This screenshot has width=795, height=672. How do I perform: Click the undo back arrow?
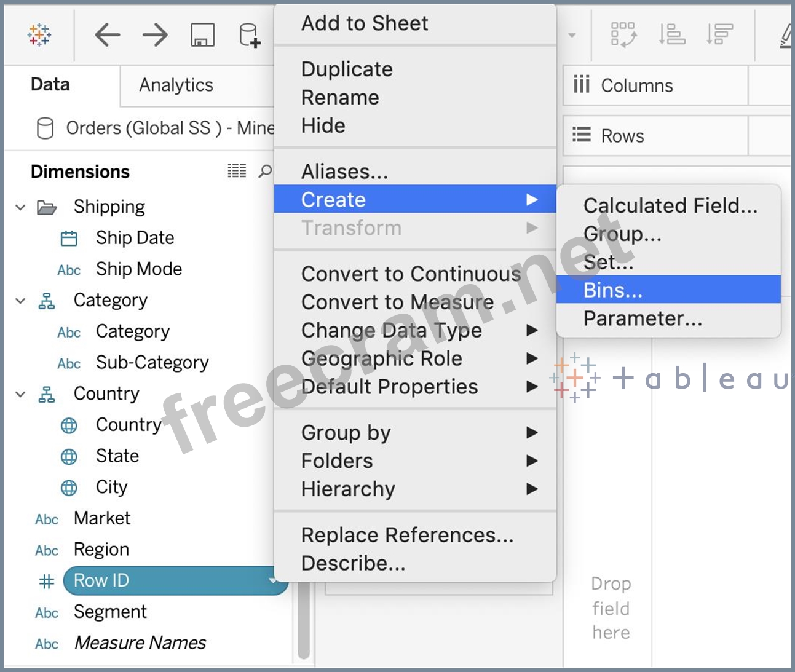click(108, 35)
